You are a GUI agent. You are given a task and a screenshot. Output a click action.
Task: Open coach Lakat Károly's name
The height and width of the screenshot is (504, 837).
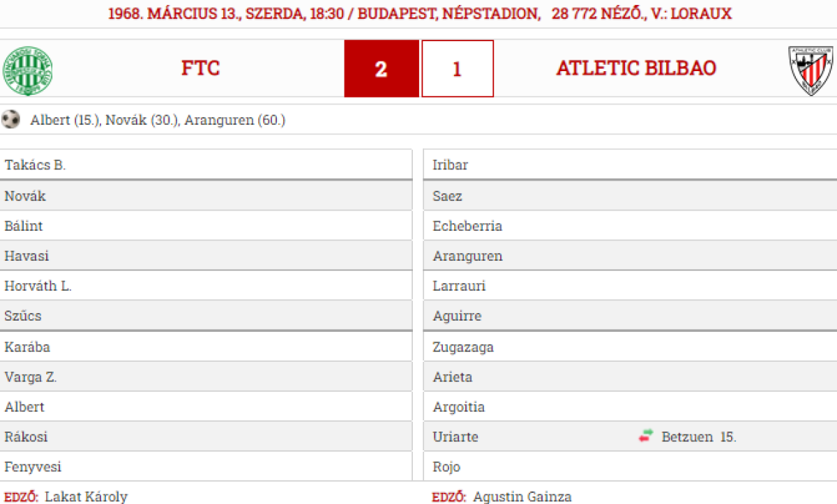pyautogui.click(x=86, y=497)
